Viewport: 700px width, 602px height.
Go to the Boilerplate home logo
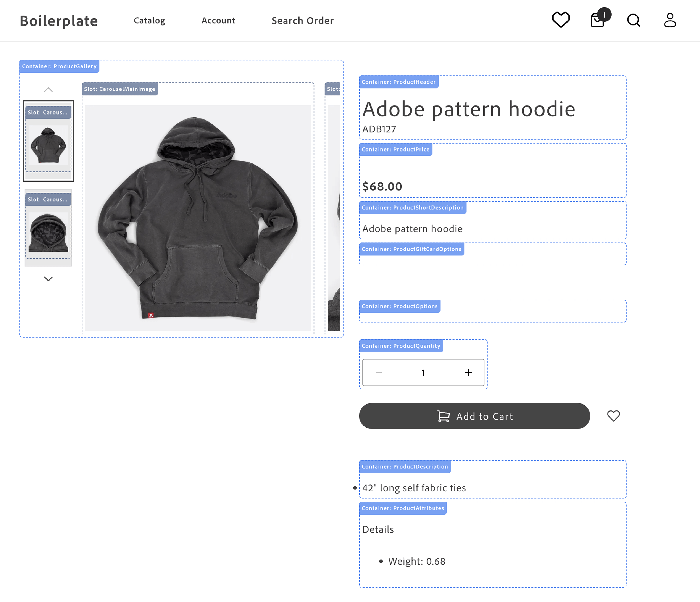[59, 21]
